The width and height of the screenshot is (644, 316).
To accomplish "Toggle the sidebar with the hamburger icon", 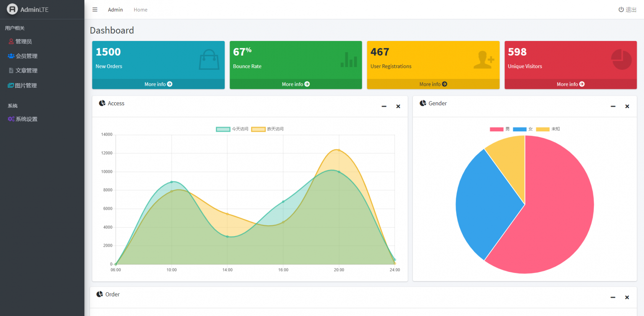I will pos(95,10).
